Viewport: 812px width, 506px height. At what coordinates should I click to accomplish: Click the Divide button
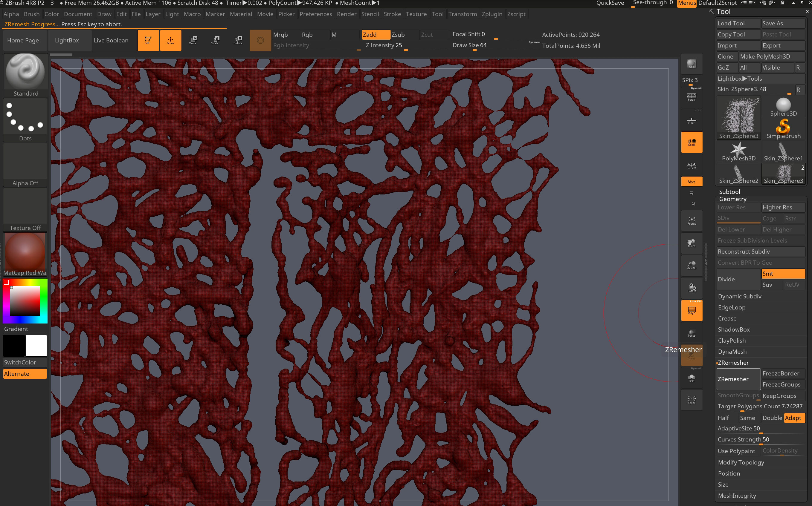738,280
